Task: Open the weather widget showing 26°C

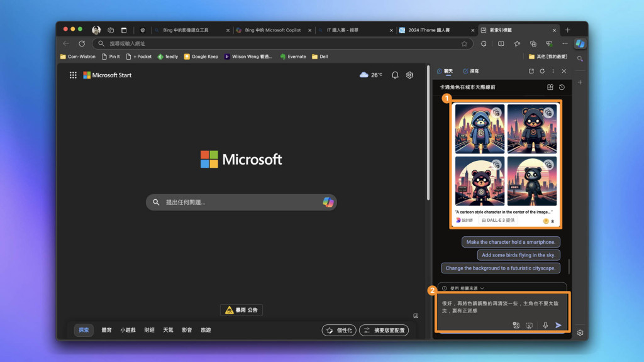Action: tap(371, 75)
